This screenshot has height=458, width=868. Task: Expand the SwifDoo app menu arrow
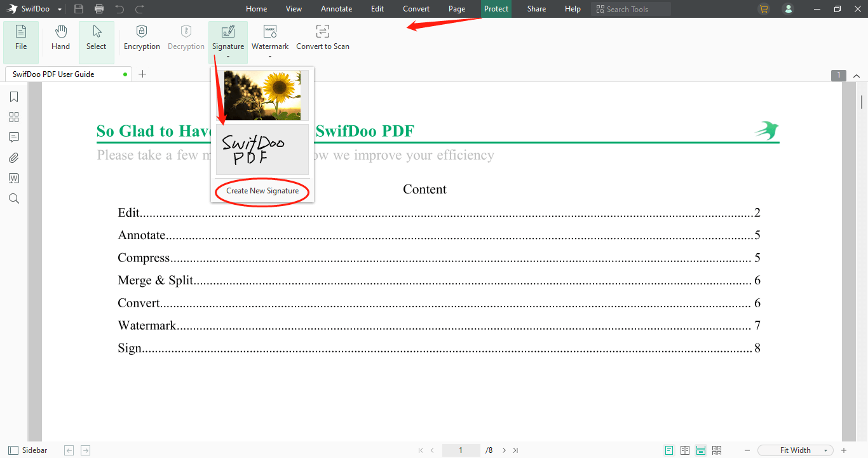[x=60, y=10]
